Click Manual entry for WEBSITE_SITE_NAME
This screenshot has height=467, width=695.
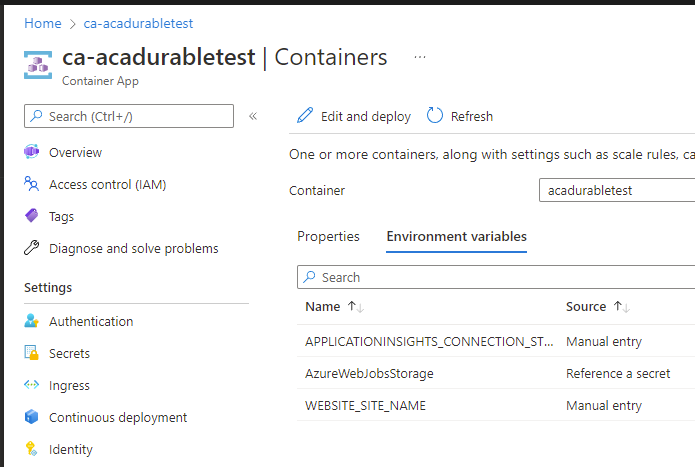(x=604, y=405)
